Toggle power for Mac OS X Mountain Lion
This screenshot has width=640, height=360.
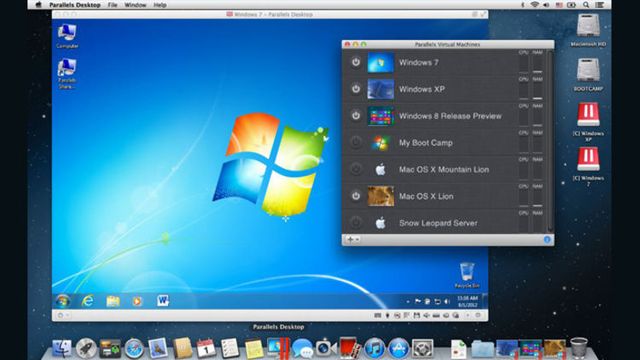[356, 169]
